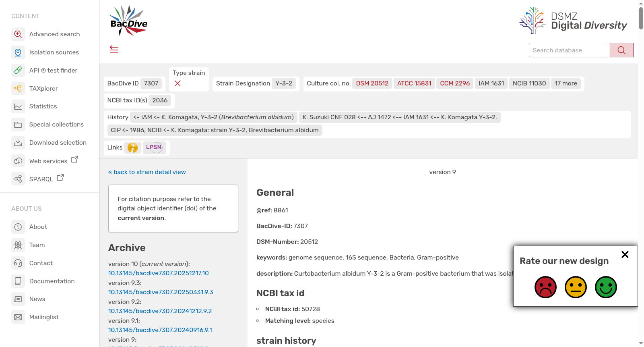
Task: Open the Statistics menu item
Action: (43, 106)
